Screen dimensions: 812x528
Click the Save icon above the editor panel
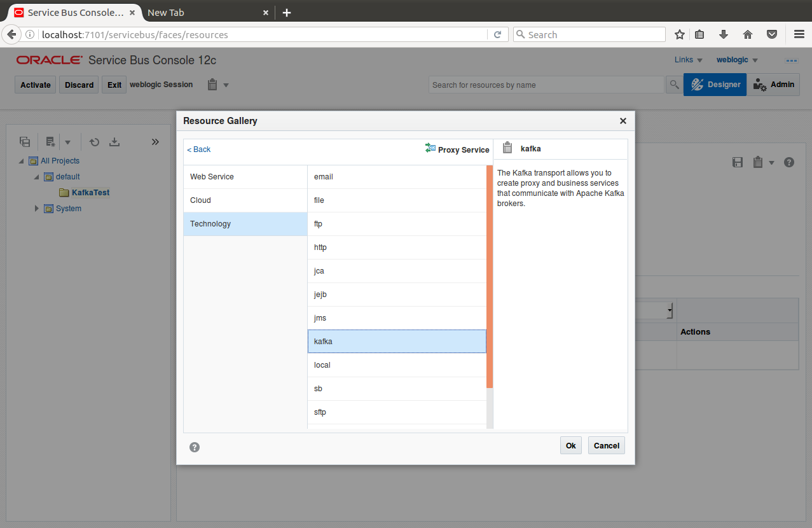(737, 162)
